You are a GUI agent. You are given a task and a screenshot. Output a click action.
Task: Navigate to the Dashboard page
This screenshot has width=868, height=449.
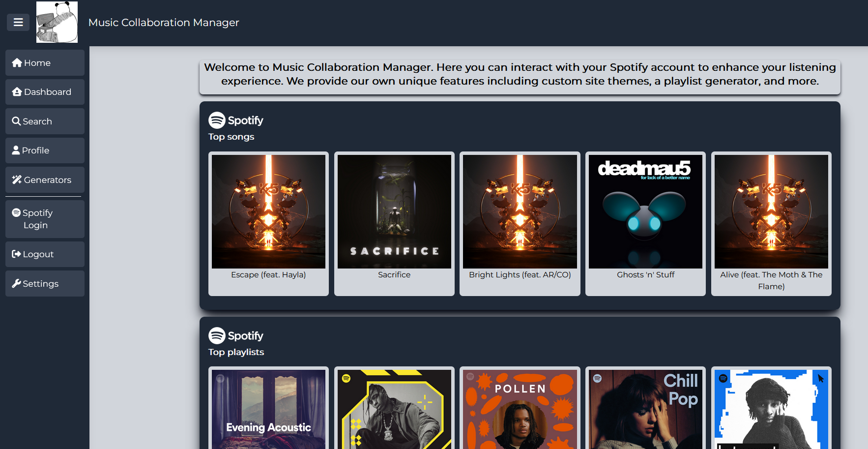[x=45, y=91]
